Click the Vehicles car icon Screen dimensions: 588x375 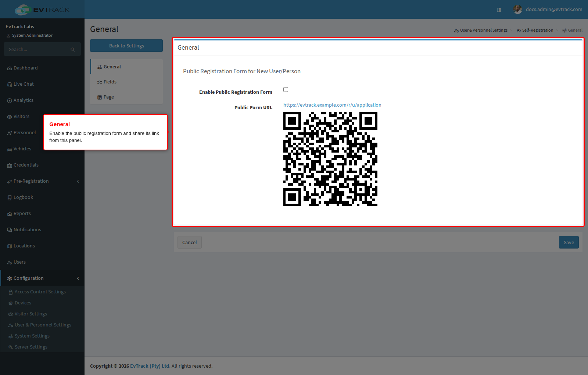point(10,149)
